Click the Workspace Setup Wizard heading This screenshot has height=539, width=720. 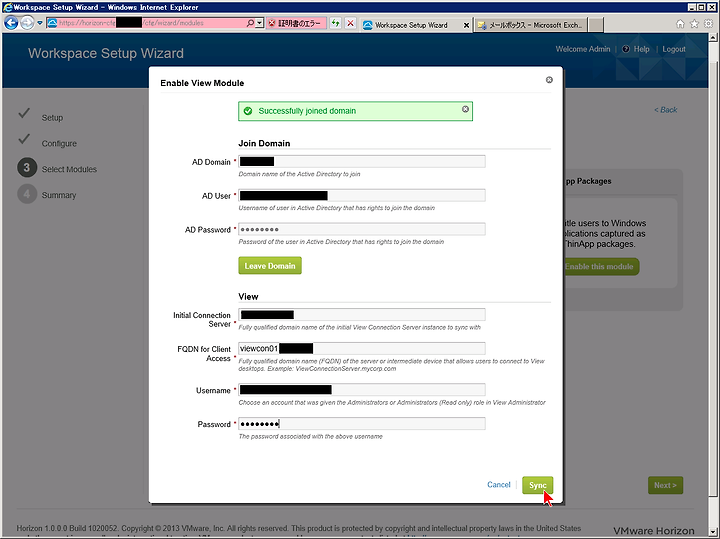(106, 53)
